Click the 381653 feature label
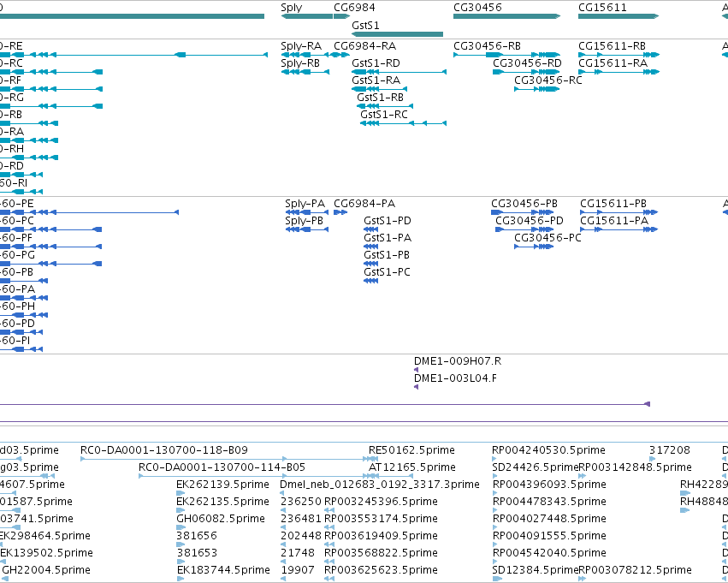This screenshot has width=728, height=583. [197, 553]
